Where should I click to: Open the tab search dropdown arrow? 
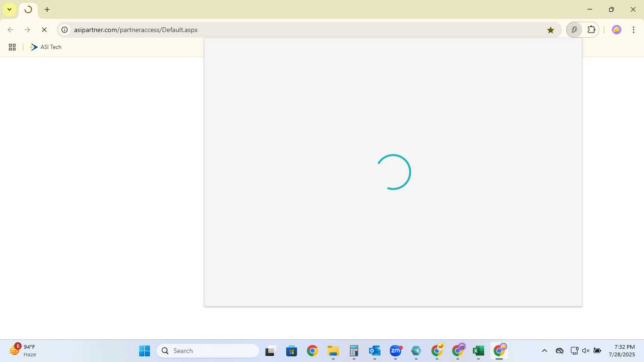coord(9,9)
